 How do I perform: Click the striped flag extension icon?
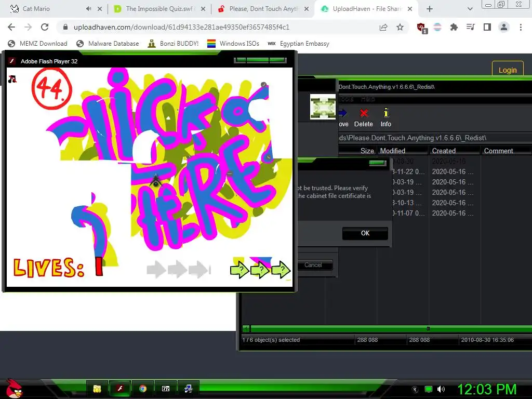pyautogui.click(x=437, y=27)
